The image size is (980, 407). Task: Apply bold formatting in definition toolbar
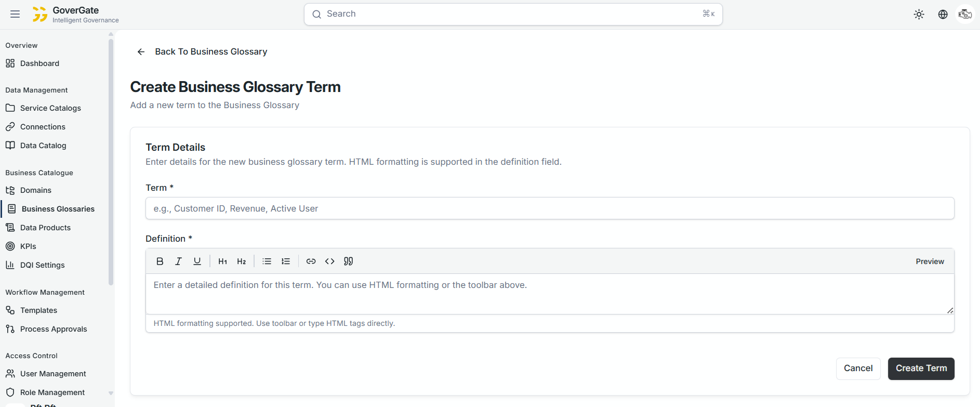pyautogui.click(x=160, y=261)
